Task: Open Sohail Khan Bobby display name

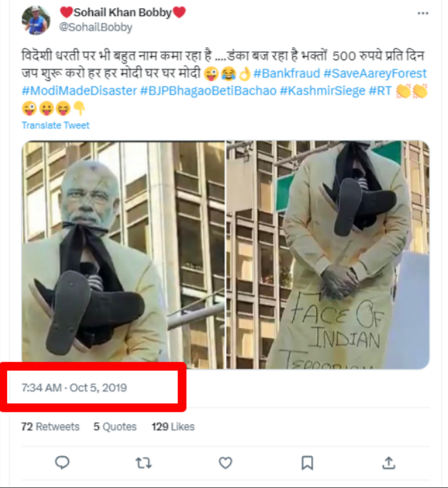Action: 123,12
